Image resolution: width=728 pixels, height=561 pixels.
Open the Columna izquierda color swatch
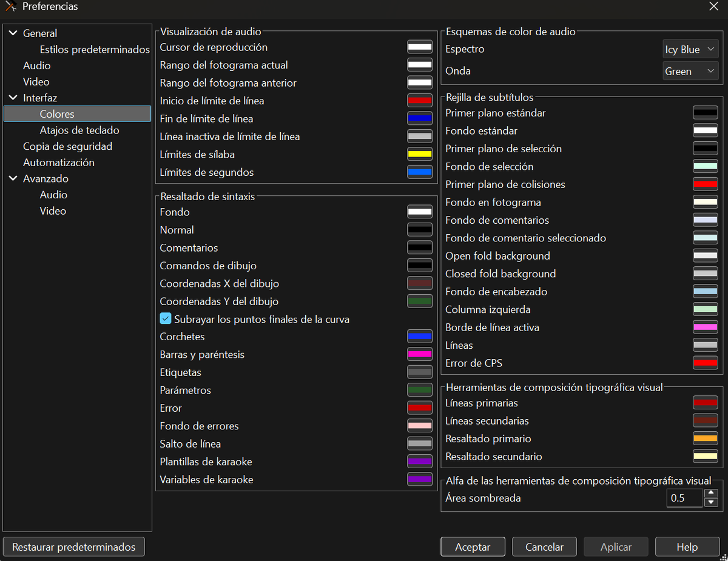[706, 310]
